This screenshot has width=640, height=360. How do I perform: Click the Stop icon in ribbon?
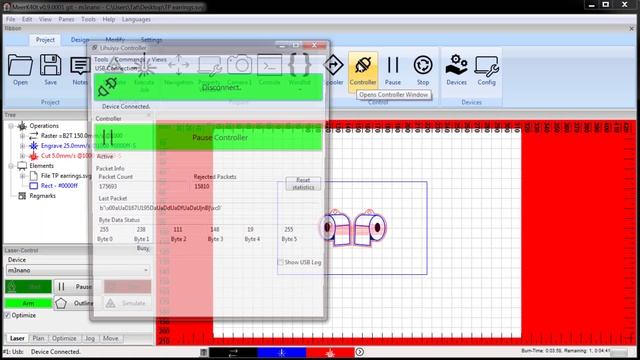(x=423, y=65)
